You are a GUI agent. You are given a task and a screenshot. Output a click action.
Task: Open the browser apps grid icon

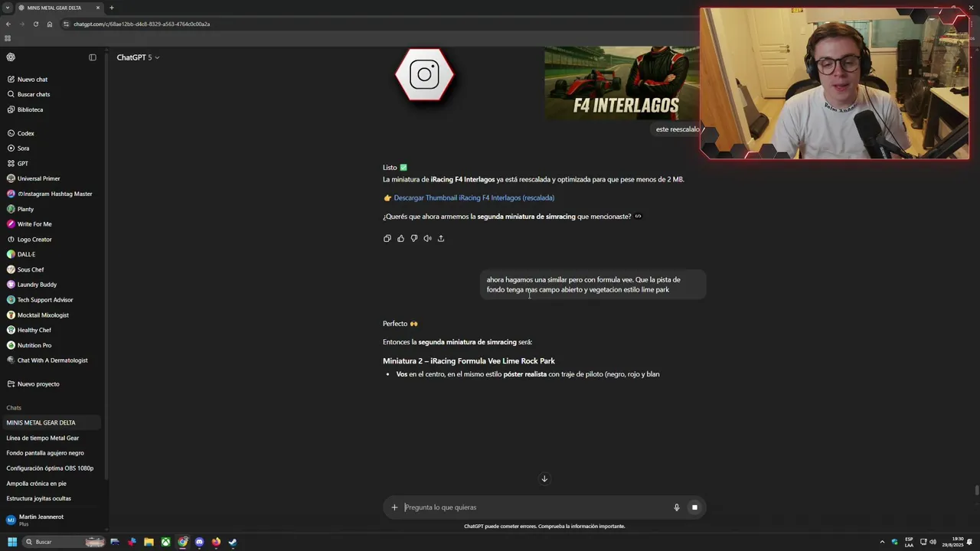(8, 38)
